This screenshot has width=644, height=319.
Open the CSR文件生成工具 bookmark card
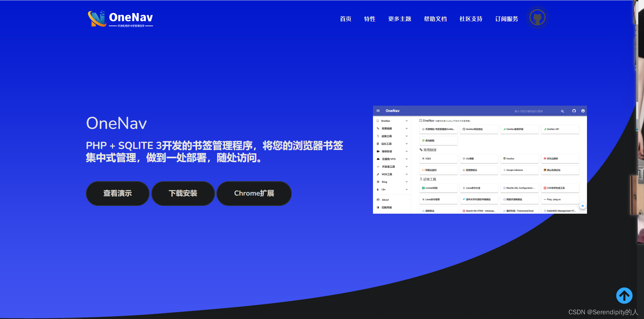(560, 188)
